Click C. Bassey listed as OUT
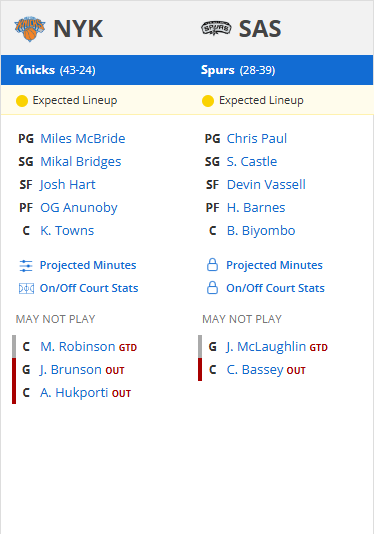The width and height of the screenshot is (374, 534). (255, 370)
